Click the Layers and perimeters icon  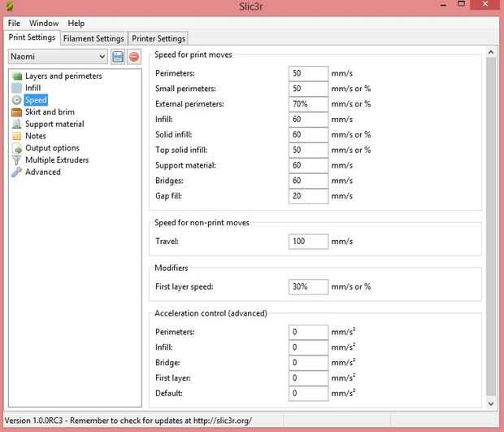[x=17, y=76]
